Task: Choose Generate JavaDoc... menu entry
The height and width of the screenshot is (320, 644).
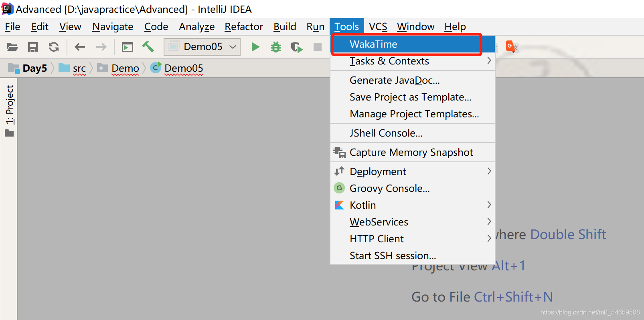Action: (x=413, y=80)
